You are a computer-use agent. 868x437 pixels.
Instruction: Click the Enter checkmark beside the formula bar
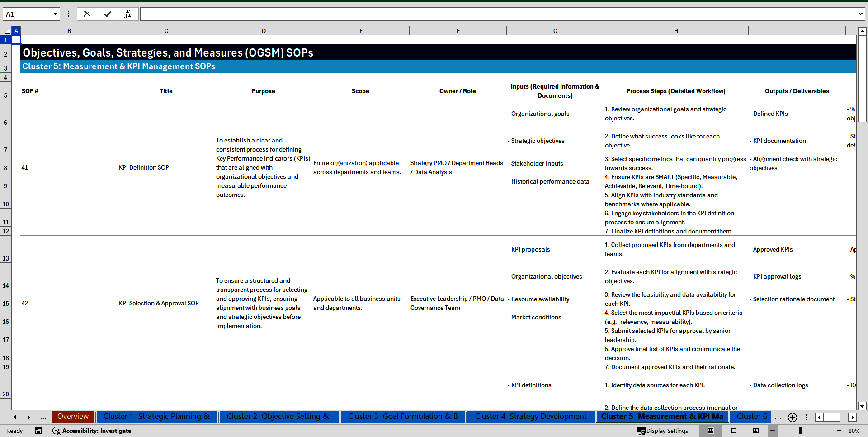(x=108, y=14)
